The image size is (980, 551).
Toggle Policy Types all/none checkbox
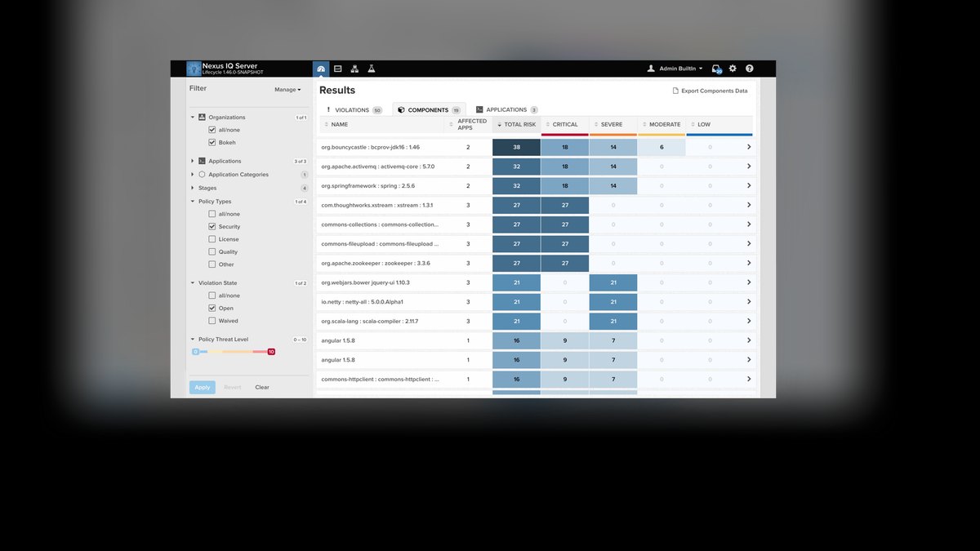pyautogui.click(x=212, y=214)
